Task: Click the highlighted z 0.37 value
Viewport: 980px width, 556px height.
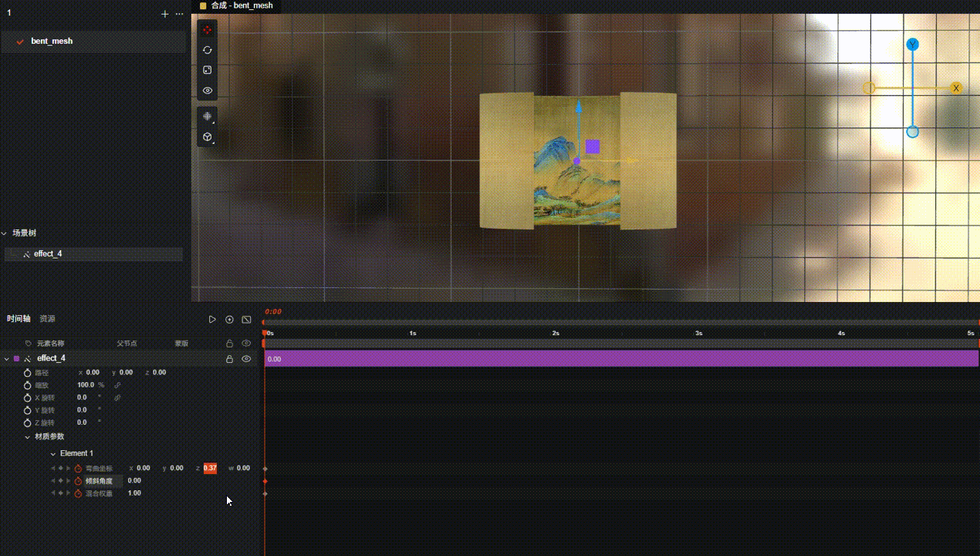Action: click(x=210, y=468)
